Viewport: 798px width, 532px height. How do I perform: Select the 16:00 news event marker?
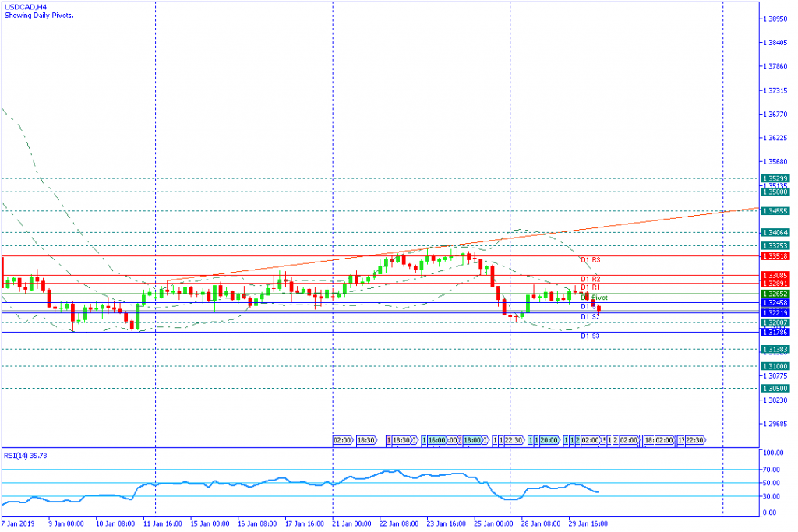click(439, 441)
